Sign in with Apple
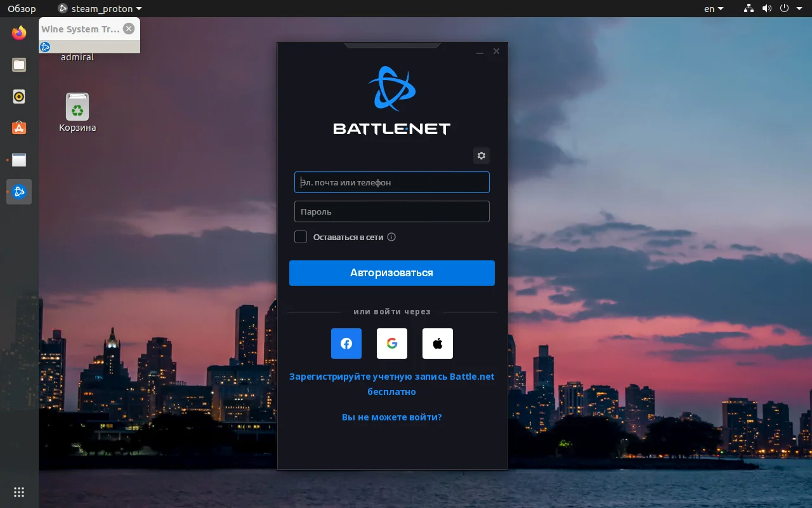Viewport: 812px width, 508px height. click(437, 344)
